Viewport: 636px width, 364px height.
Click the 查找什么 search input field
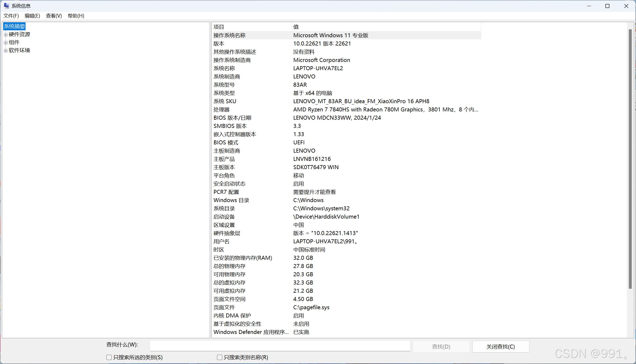[280, 346]
